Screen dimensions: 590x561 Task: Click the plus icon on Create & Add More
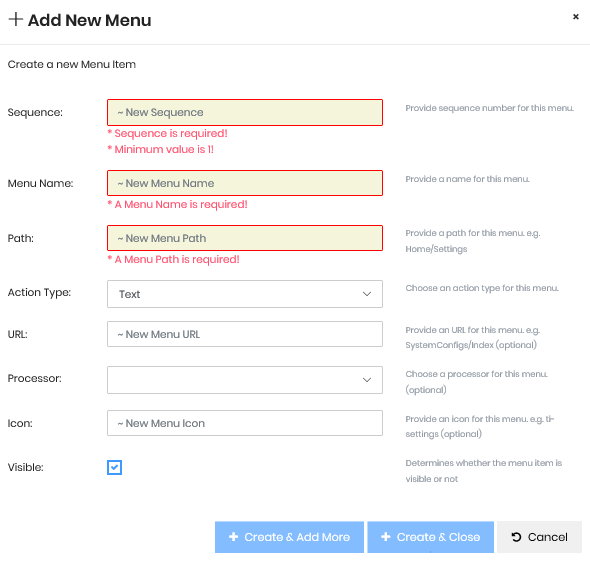click(x=234, y=537)
